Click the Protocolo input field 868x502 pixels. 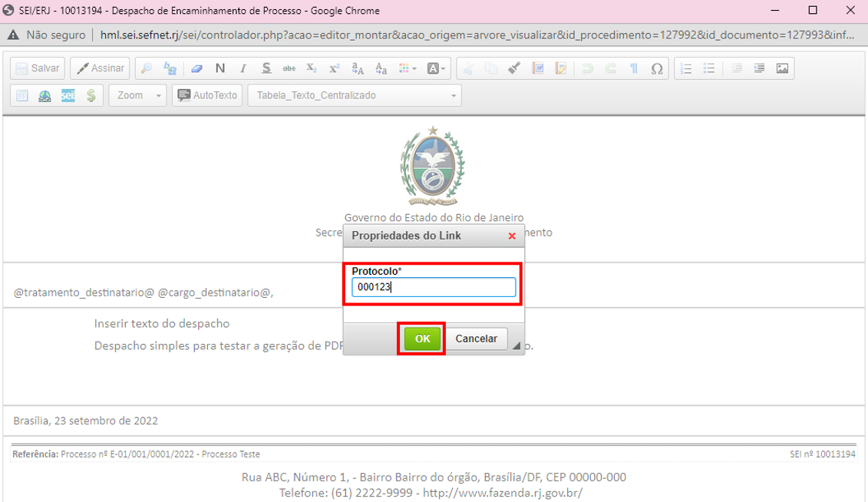(434, 287)
